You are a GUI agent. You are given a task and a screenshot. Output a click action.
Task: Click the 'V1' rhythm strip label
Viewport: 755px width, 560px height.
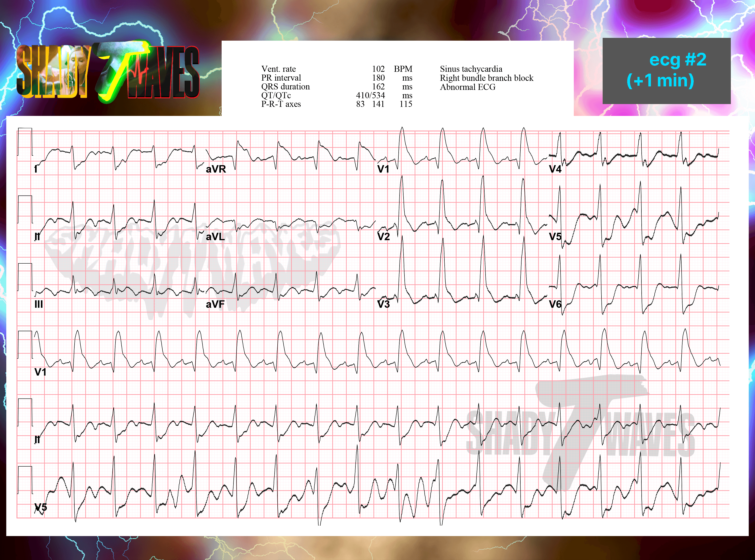(x=40, y=372)
